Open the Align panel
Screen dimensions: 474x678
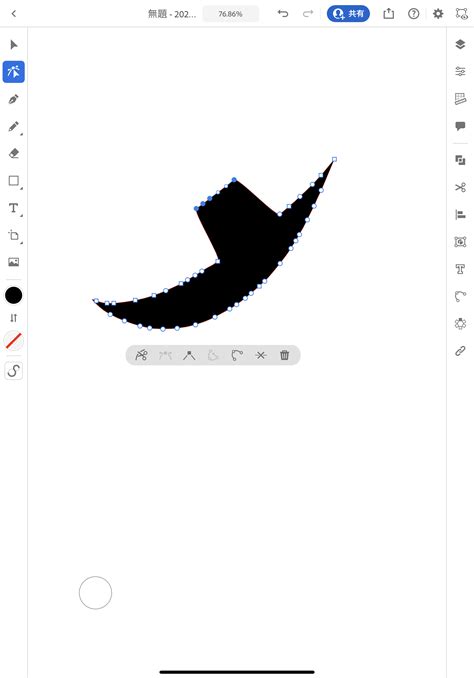[460, 214]
